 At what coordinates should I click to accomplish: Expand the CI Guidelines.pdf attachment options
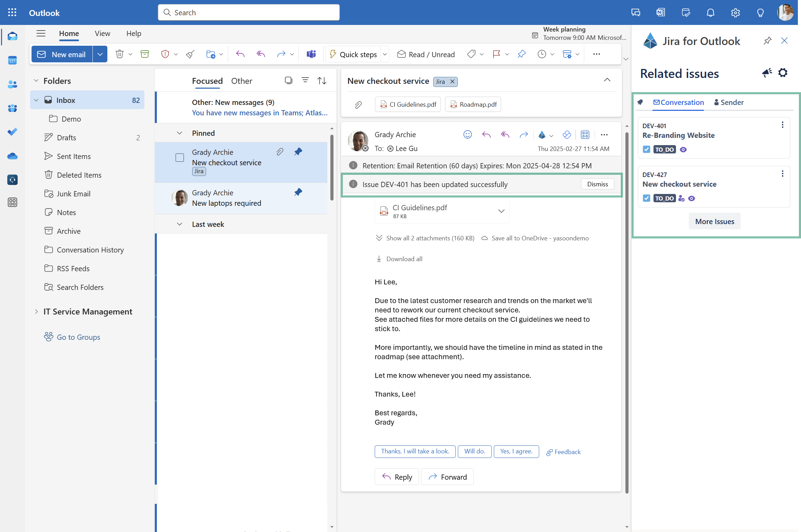tap(501, 211)
